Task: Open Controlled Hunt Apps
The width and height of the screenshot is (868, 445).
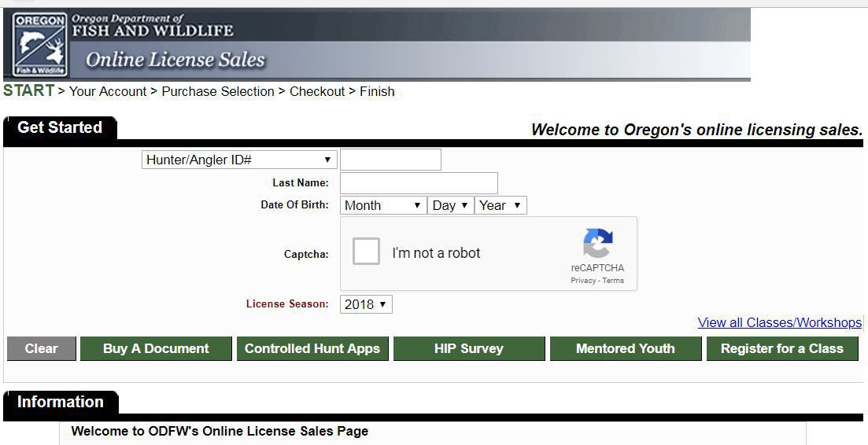Action: click(x=312, y=349)
